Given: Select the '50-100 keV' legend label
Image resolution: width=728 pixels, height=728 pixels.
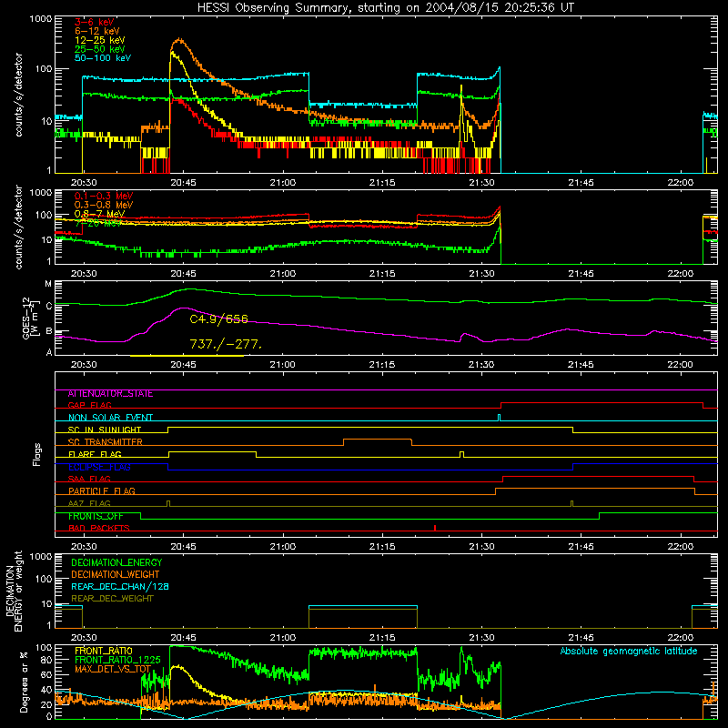Looking at the screenshot, I should 103,58.
